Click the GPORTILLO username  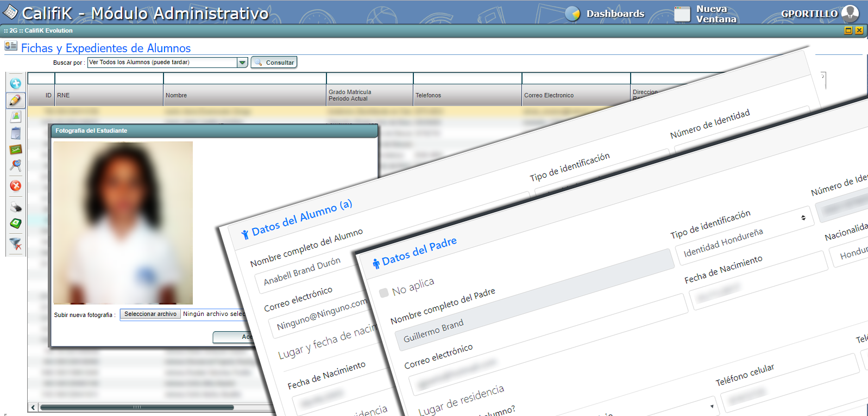(809, 14)
